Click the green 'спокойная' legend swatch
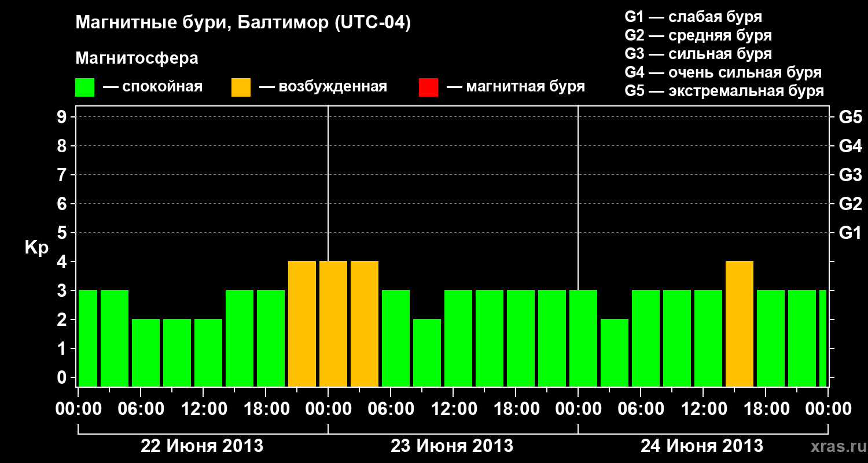This screenshot has width=868, height=463. (84, 87)
